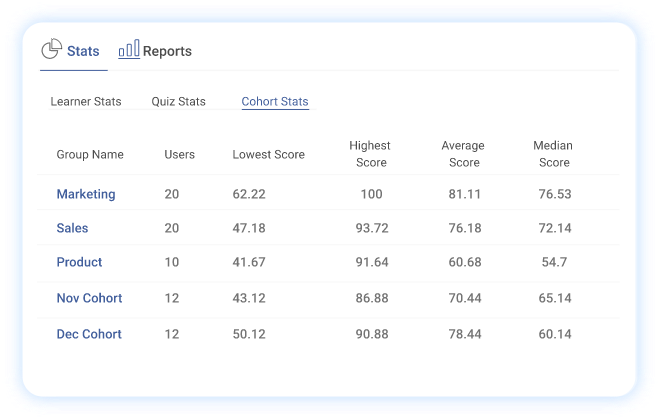
Task: Sort by Group Name column header
Action: coord(90,155)
